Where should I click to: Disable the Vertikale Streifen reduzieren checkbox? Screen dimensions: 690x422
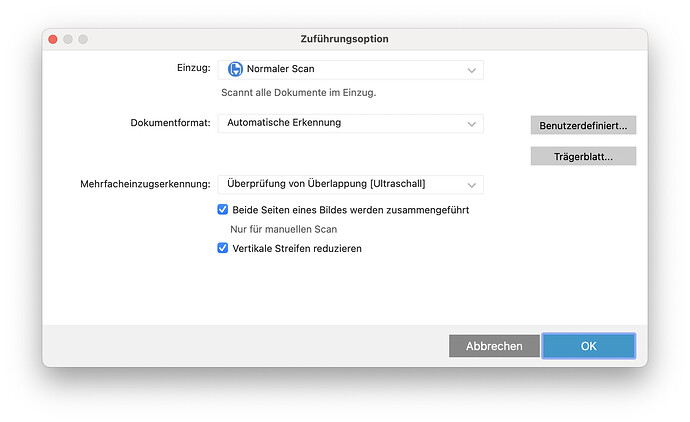pos(223,248)
